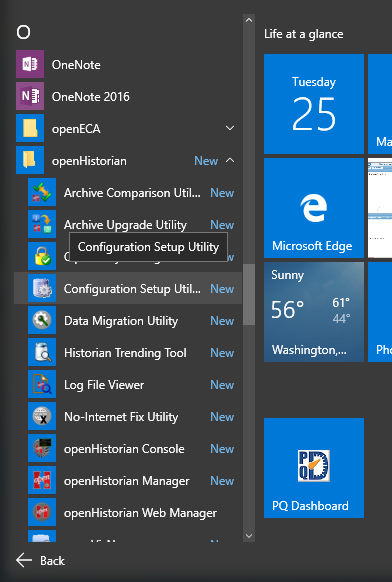Select openHistorian Manager label

pyautogui.click(x=127, y=481)
